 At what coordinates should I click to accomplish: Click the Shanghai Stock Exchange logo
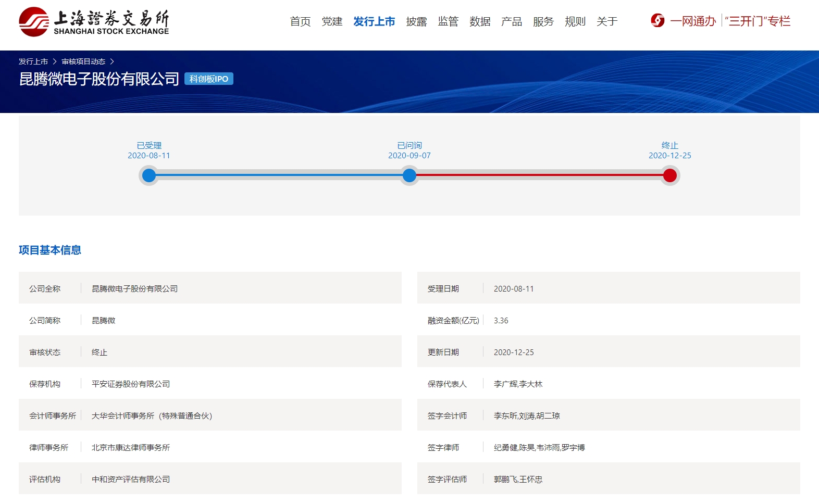tap(94, 22)
